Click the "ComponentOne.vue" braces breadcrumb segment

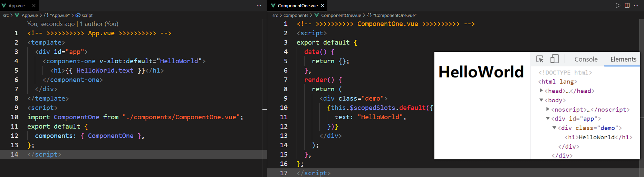(392, 15)
